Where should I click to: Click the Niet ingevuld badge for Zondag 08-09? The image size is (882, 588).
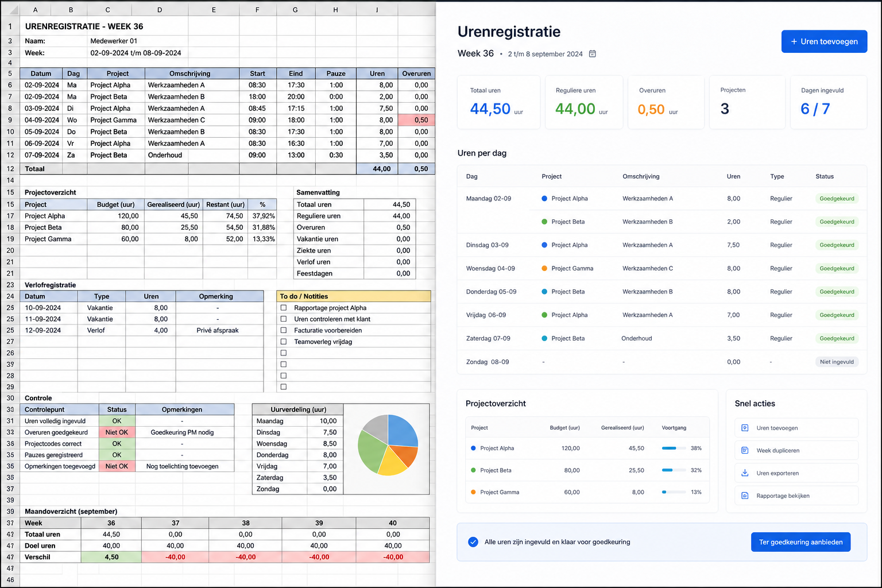(x=837, y=362)
